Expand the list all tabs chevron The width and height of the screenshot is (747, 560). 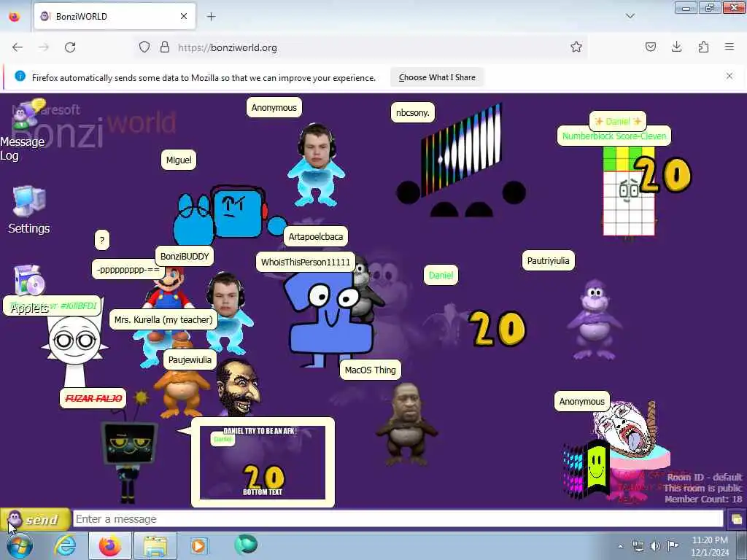pos(630,17)
